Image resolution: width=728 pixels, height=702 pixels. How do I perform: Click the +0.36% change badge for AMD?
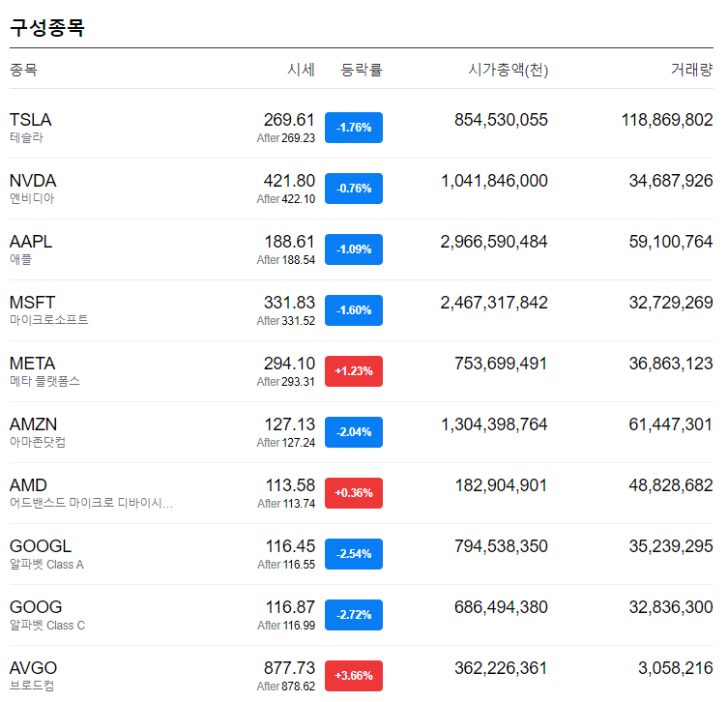[354, 493]
